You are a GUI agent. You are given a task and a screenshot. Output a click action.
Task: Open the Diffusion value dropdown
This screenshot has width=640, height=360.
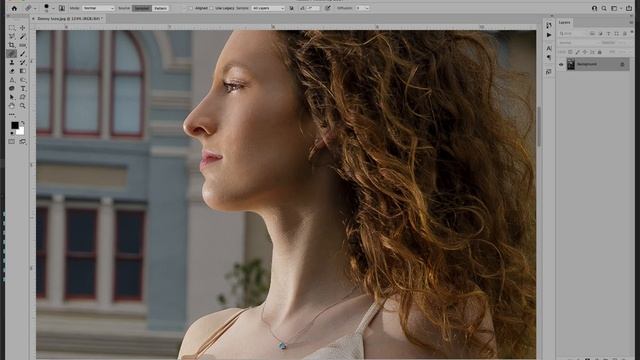pyautogui.click(x=362, y=8)
